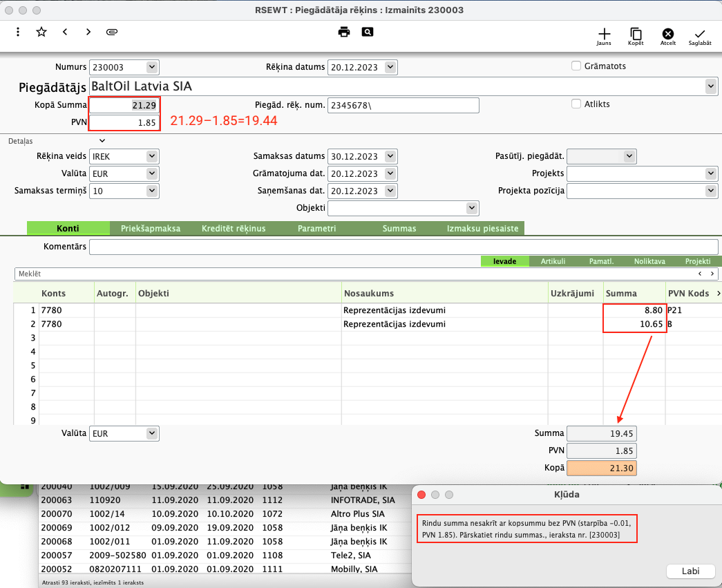Show more columns arrow after PVN Kods
Viewport: 722px width, 588px height.
point(719,294)
